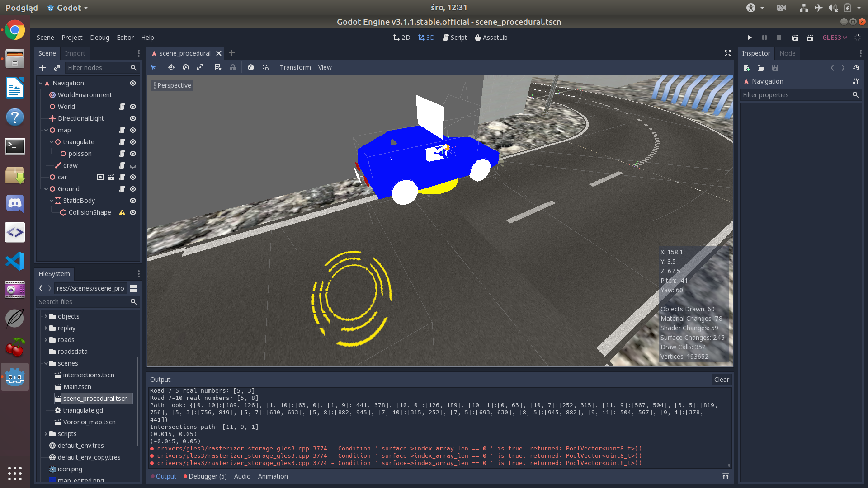Click the add new node plus icon
868x488 pixels.
[42, 68]
